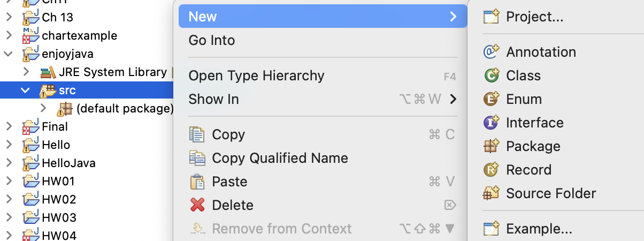The image size is (644, 241).
Task: Click the red Delete X icon
Action: click(x=198, y=205)
